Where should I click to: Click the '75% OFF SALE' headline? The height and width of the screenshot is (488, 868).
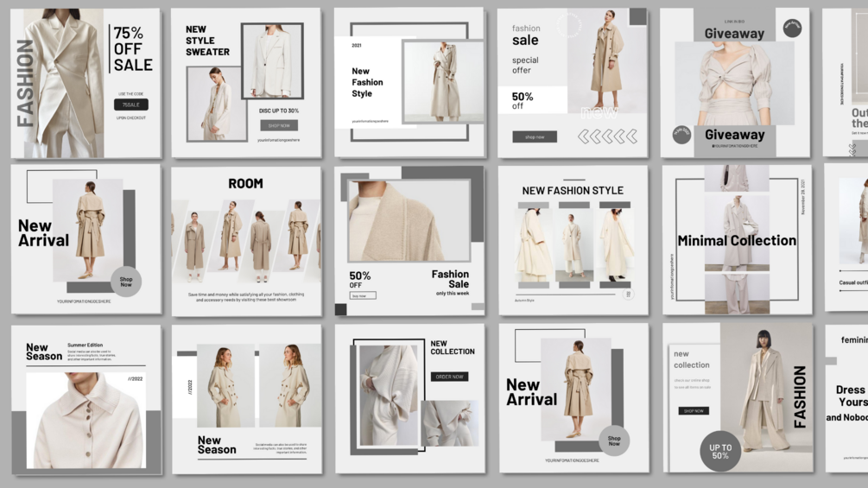(133, 49)
